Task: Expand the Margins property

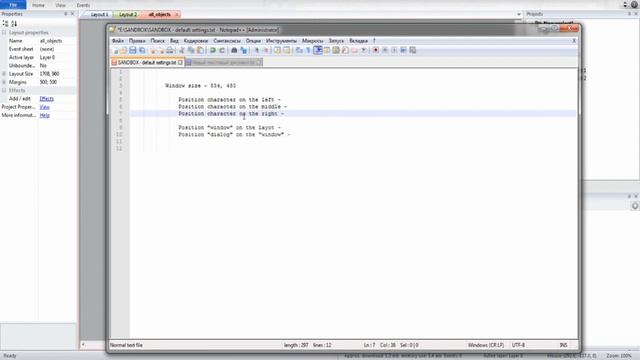Action: tap(4, 82)
